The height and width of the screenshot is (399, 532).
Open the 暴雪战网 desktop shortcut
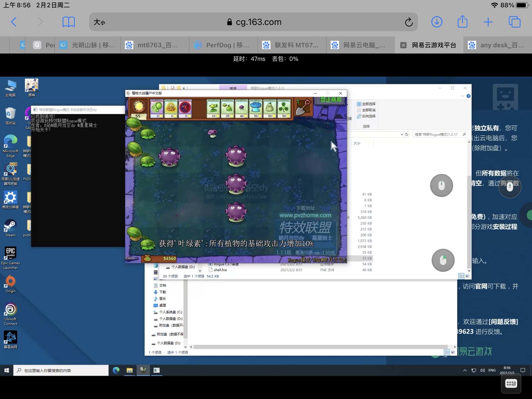[x=10, y=340]
